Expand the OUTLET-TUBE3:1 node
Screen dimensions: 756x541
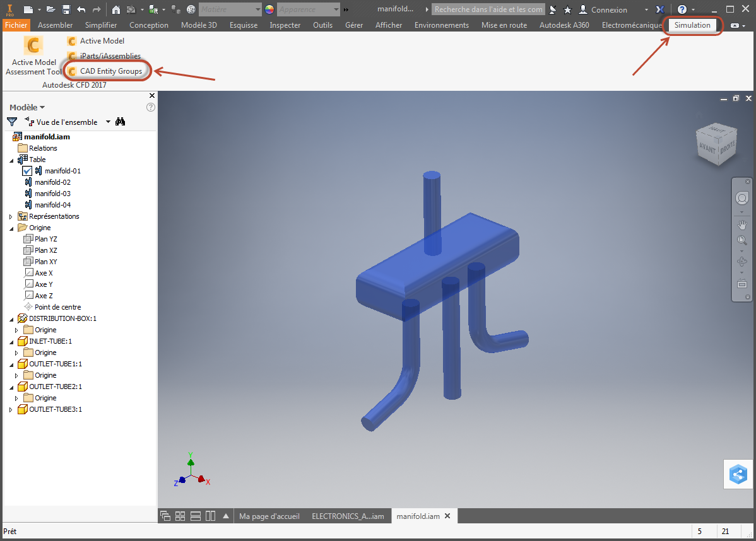[x=11, y=410]
